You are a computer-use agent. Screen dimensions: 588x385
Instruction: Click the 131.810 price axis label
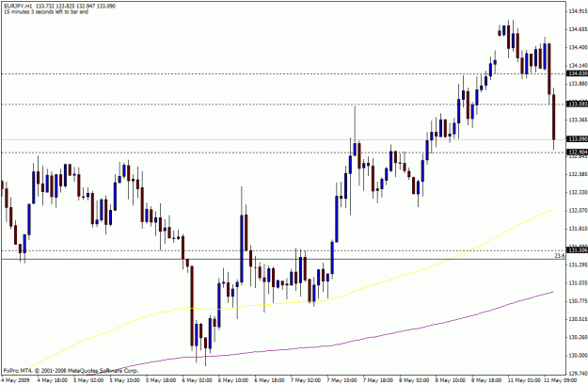tap(578, 229)
